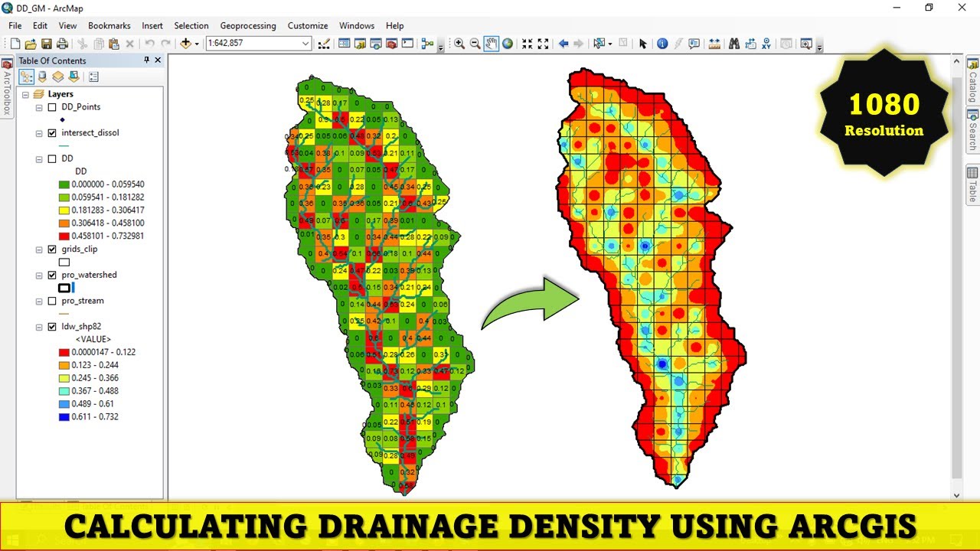Click the red 0.0000147 - 0.122 swatch

pos(64,353)
